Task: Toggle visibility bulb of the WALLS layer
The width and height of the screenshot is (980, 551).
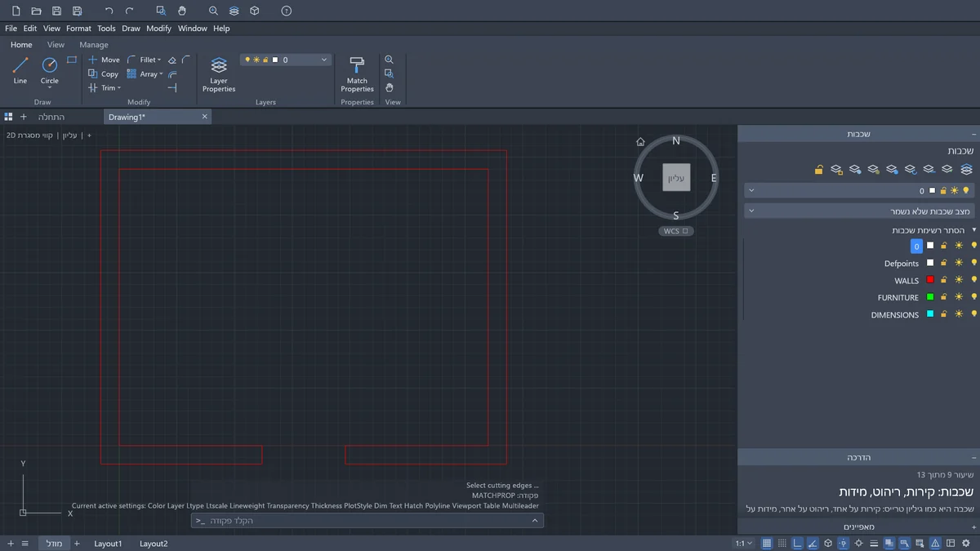Action: pos(973,280)
